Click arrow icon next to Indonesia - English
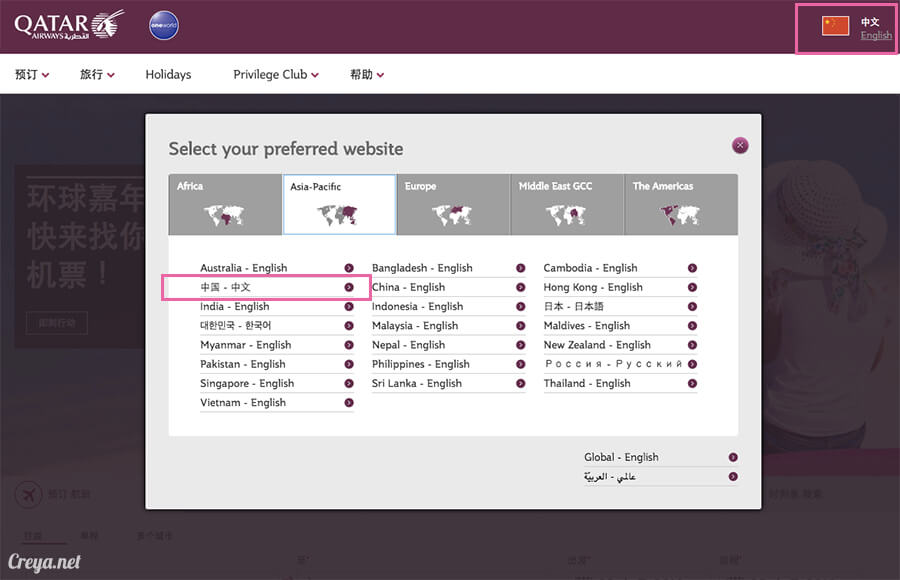 point(521,307)
